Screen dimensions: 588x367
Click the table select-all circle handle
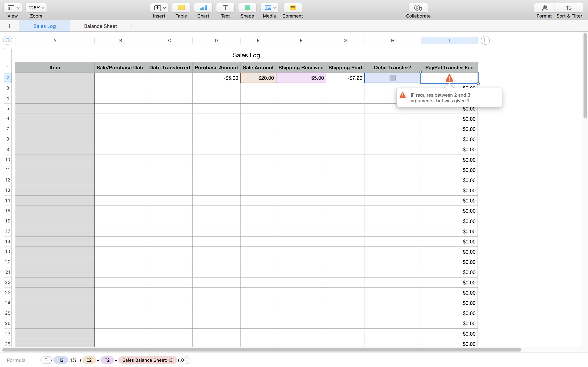[x=8, y=40]
